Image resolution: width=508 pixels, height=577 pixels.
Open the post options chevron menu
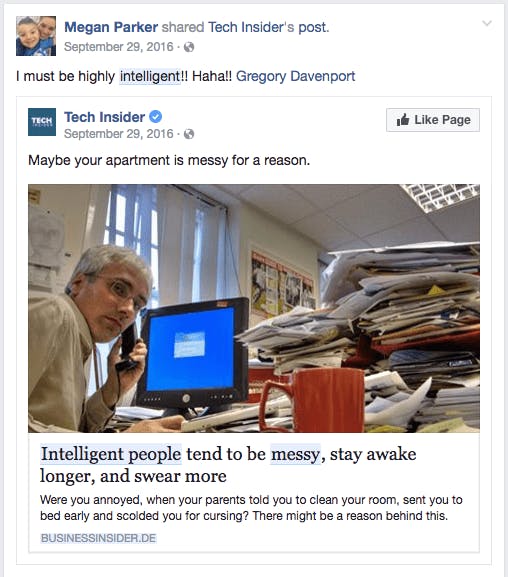click(x=487, y=24)
